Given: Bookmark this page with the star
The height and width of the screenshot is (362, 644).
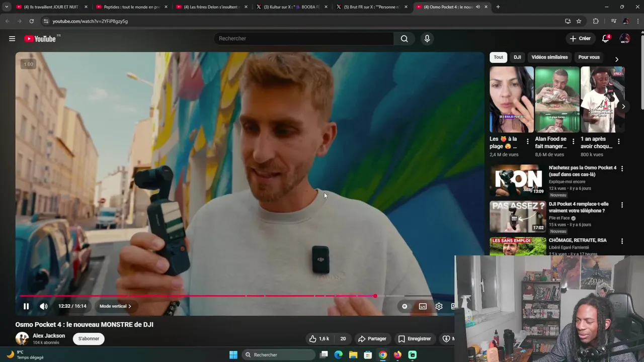Looking at the screenshot, I should point(579,21).
